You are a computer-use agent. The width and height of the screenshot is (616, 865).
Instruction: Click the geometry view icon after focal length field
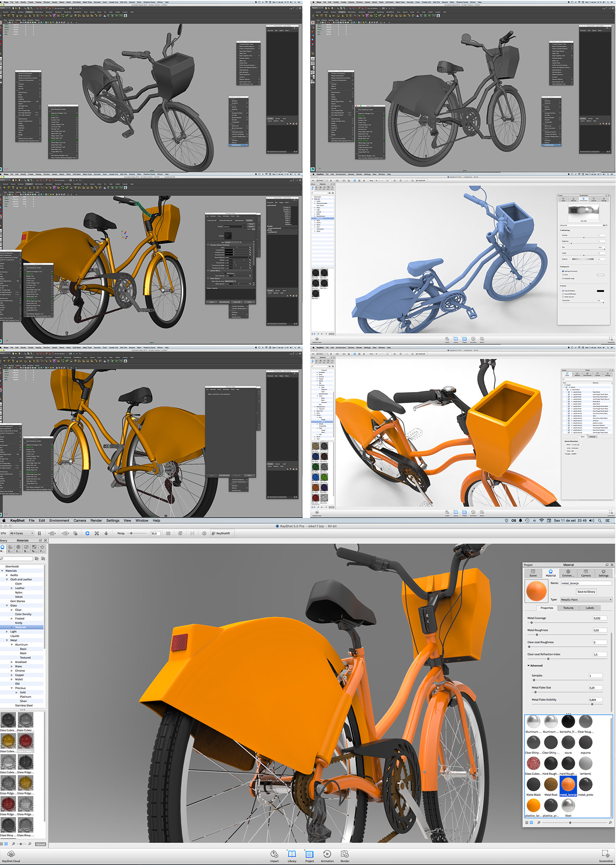[168, 533]
